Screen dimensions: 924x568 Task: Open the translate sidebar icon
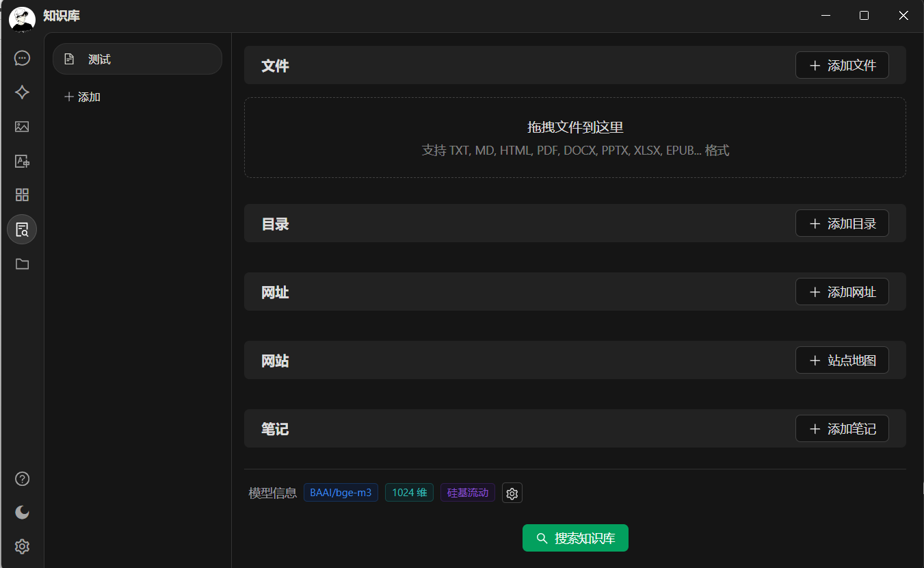22,161
